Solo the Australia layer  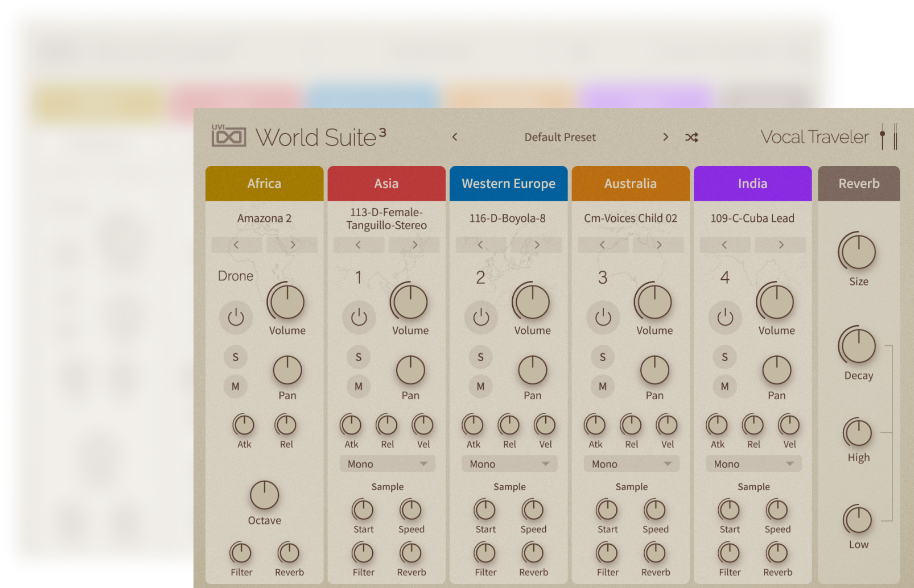point(603,357)
